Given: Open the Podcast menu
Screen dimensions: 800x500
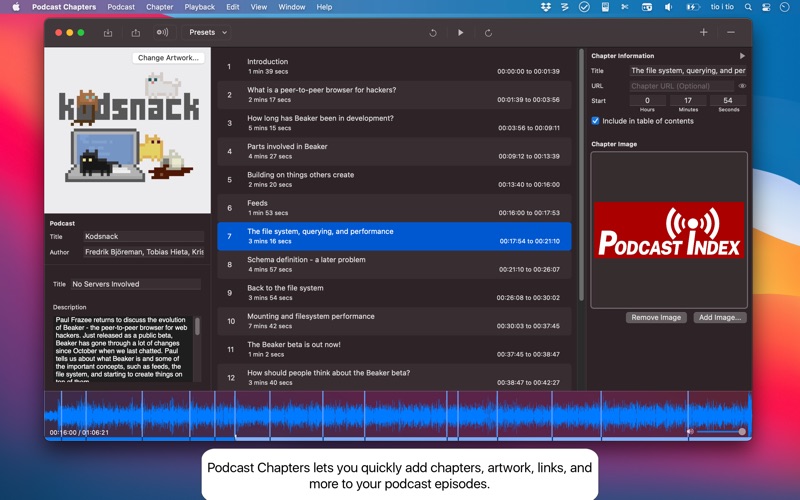Looking at the screenshot, I should pyautogui.click(x=121, y=7).
